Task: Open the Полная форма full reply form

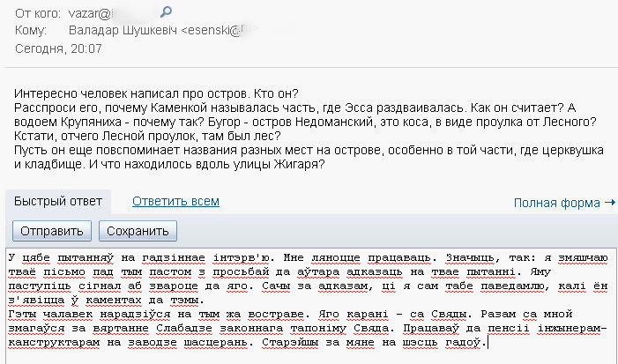Action: (557, 203)
